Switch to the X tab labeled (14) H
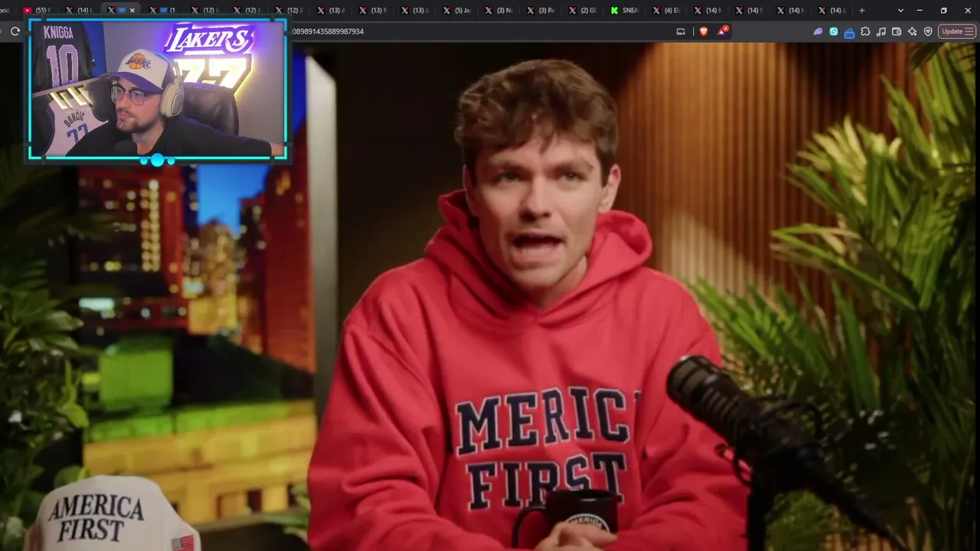 click(792, 10)
